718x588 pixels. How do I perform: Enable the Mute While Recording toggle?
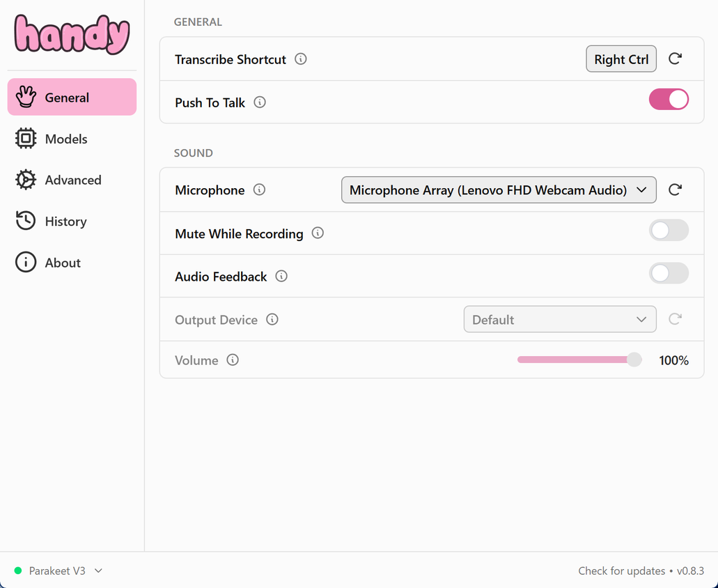(669, 231)
